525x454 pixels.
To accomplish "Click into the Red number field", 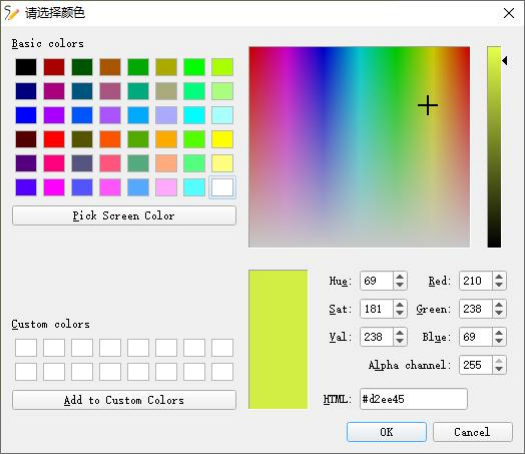I will coord(476,281).
